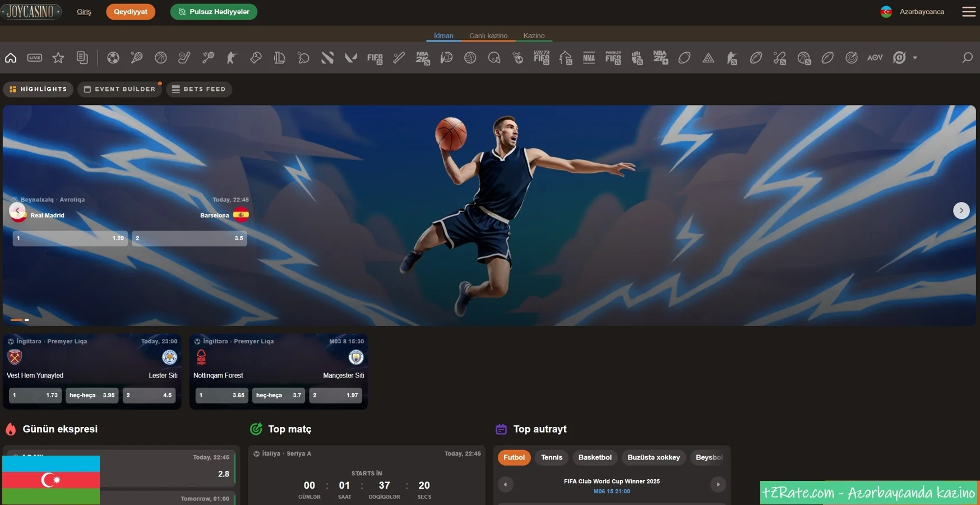Viewport: 980px width, 505px height.
Task: Click the Giriş login link
Action: point(84,12)
